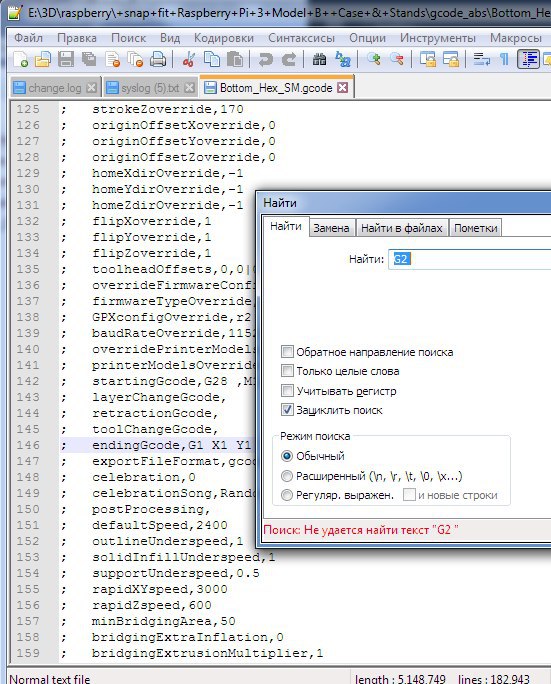This screenshot has width=551, height=684.
Task: Click the Найти search input field
Action: [470, 259]
